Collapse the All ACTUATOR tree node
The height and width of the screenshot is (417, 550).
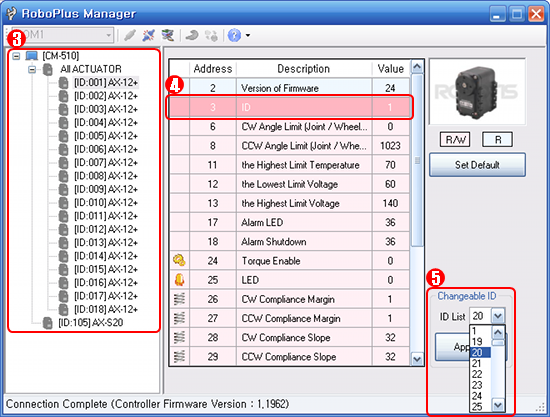point(32,69)
